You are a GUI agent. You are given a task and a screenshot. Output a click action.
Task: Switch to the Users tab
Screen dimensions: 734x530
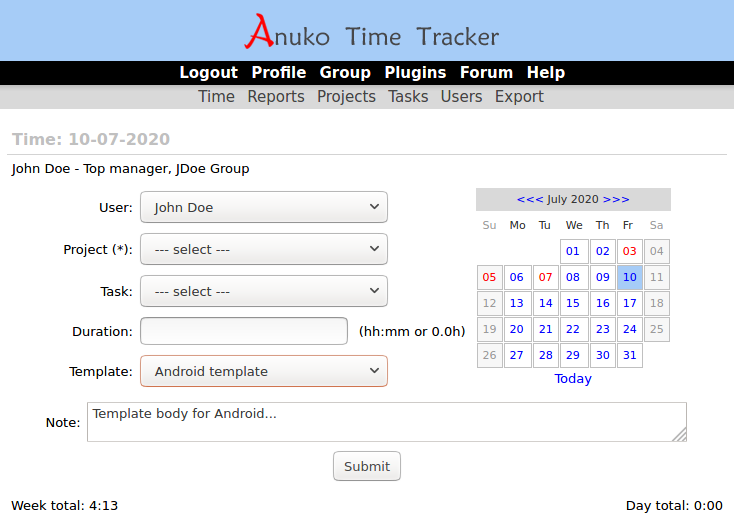pyautogui.click(x=461, y=96)
